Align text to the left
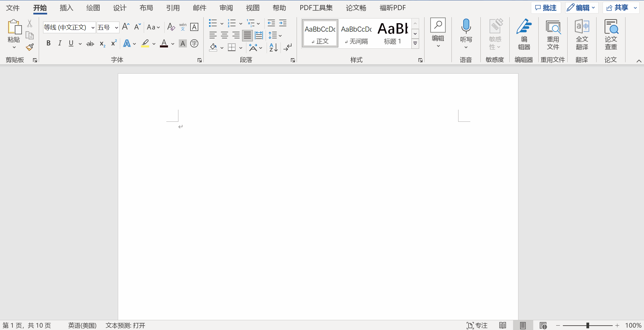The height and width of the screenshot is (330, 644). pos(213,35)
